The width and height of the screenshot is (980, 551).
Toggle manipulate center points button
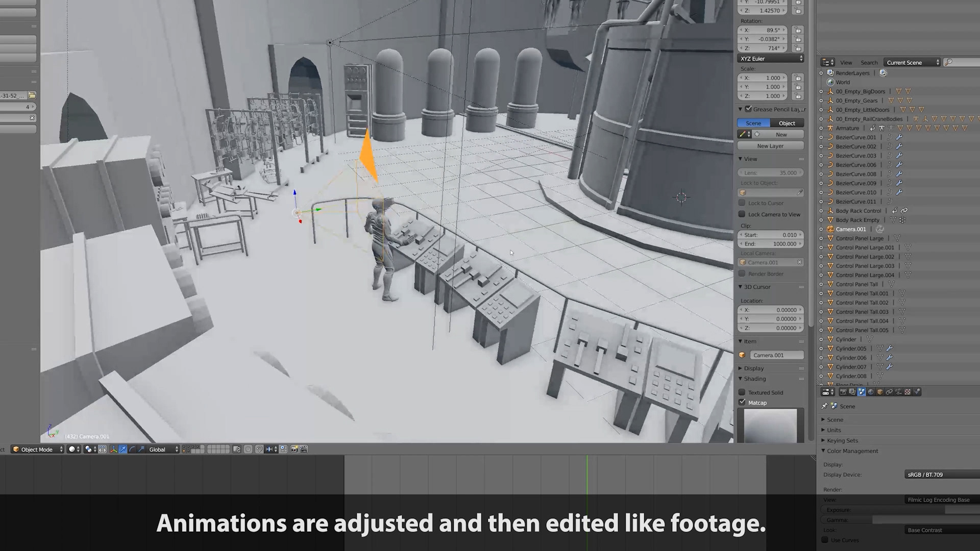(102, 449)
